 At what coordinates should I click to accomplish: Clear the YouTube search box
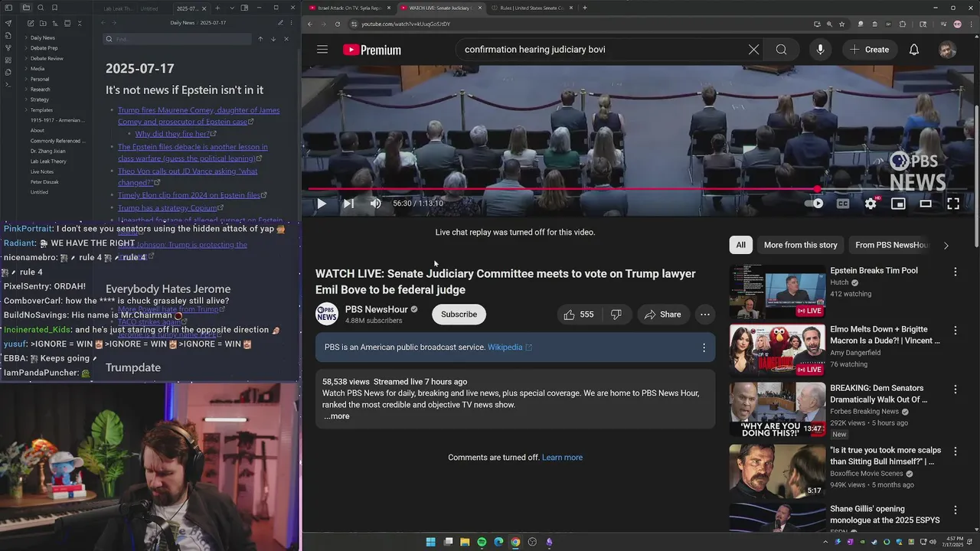753,50
